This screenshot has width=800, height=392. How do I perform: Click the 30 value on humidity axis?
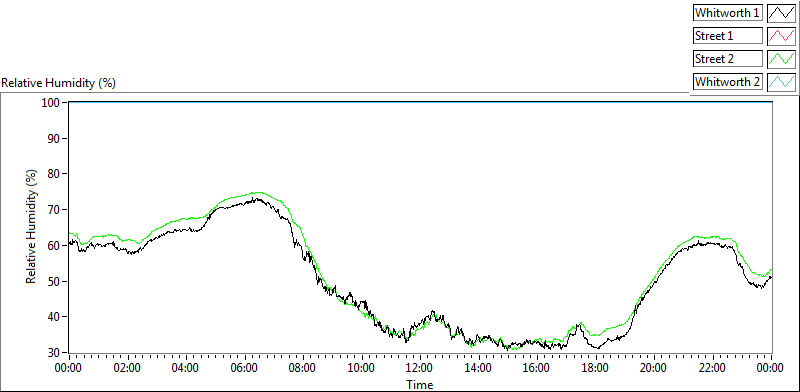tap(56, 353)
